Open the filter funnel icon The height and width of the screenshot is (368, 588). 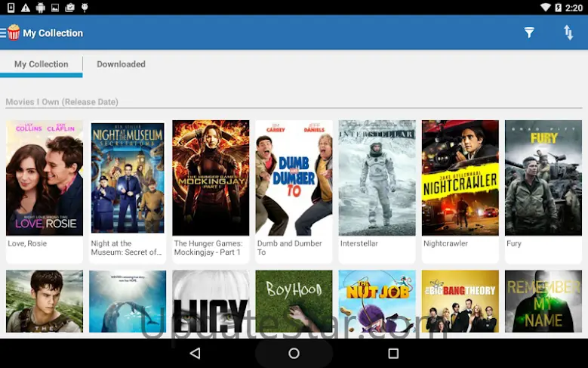(x=529, y=32)
